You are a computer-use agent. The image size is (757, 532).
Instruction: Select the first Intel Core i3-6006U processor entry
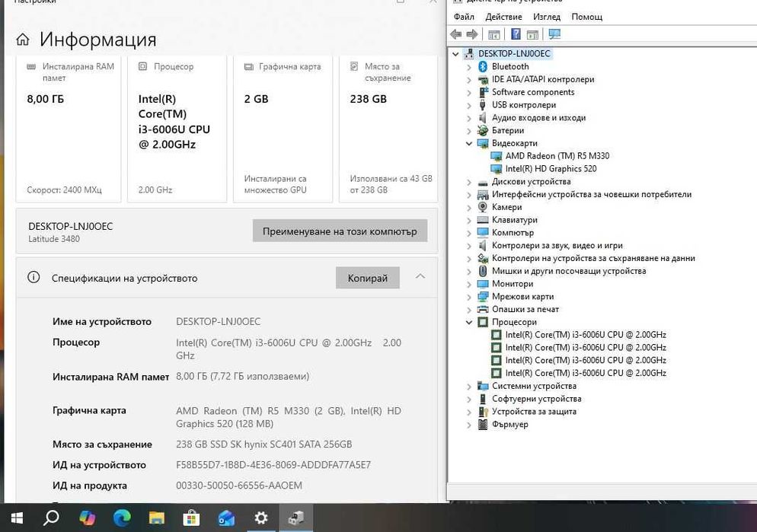tap(586, 335)
